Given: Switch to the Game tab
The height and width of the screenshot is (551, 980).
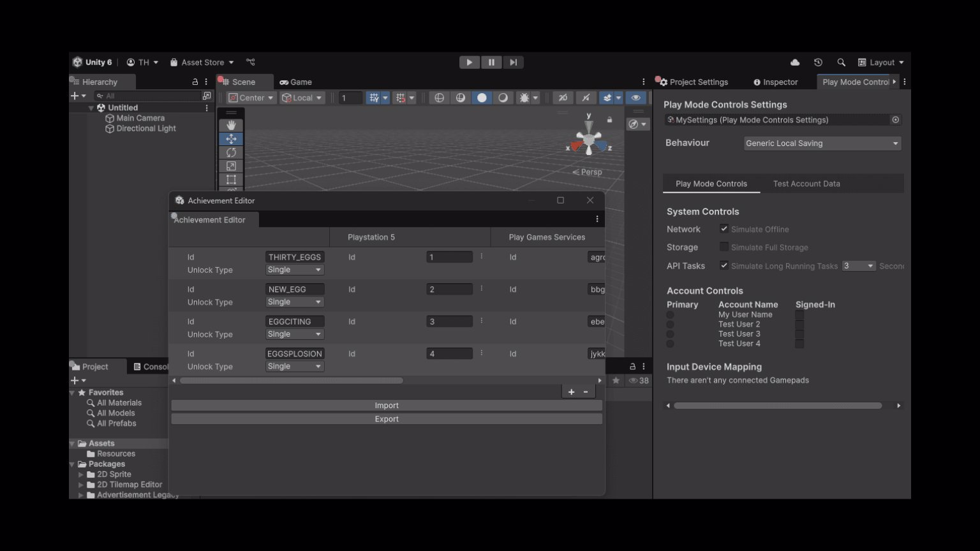Looking at the screenshot, I should click(296, 82).
